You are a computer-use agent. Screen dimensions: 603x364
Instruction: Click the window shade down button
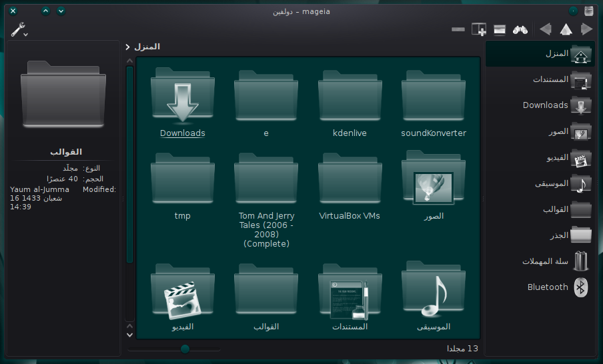pyautogui.click(x=61, y=11)
